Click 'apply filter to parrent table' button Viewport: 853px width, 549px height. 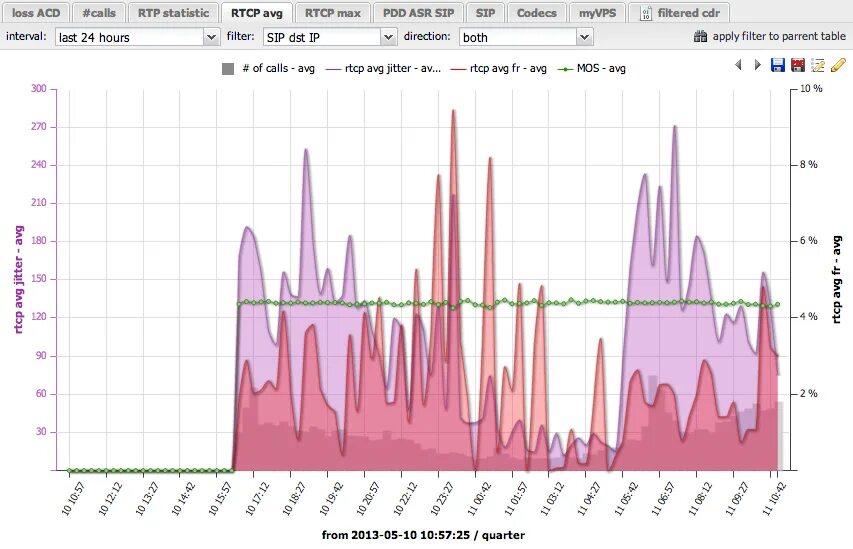770,36
